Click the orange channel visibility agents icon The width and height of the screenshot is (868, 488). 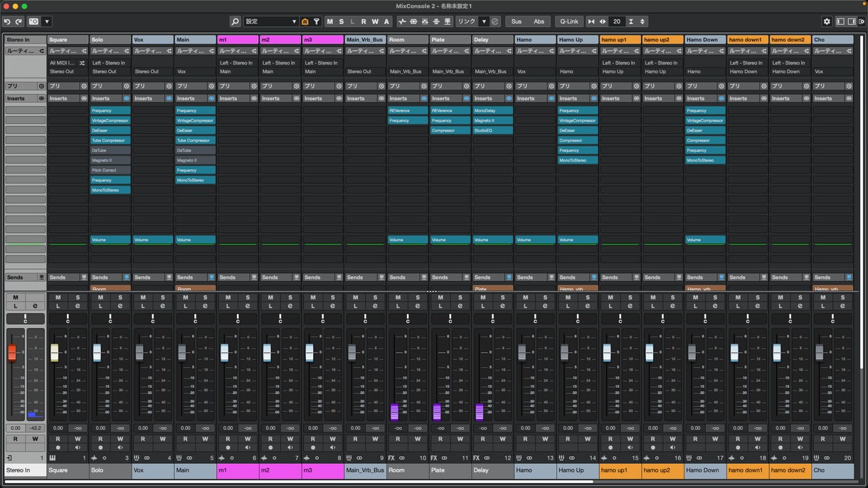click(305, 22)
